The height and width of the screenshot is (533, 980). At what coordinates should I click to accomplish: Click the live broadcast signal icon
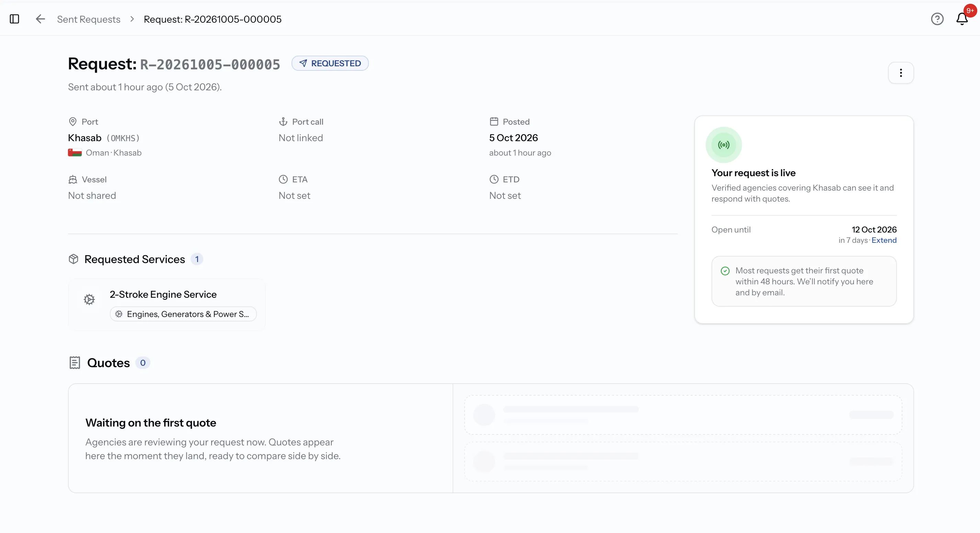click(723, 145)
